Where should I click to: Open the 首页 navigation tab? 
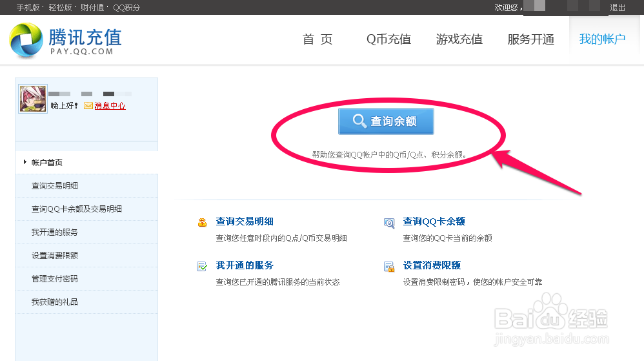[x=317, y=39]
